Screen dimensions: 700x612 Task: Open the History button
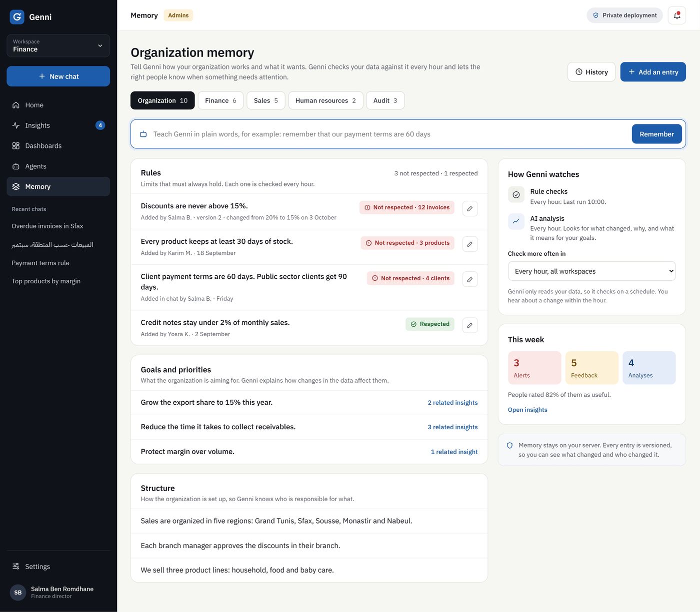(x=591, y=72)
